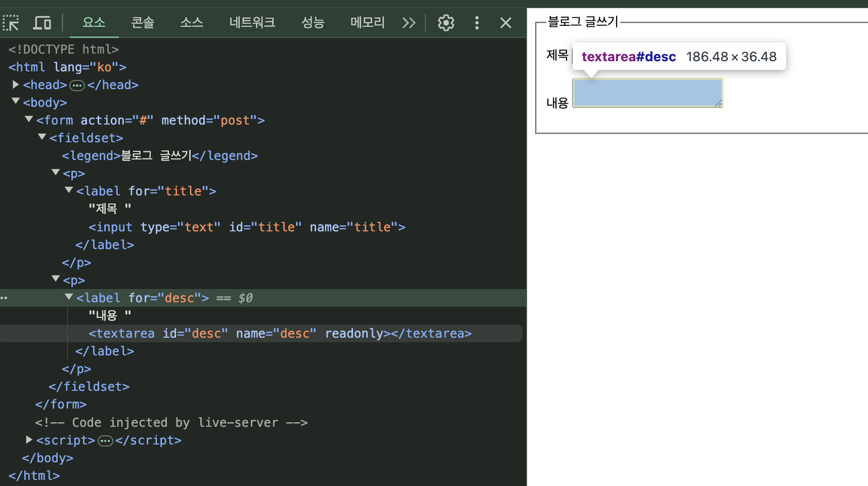Collapse the fieldset element node
Viewport: 868px width, 486px height.
[42, 137]
